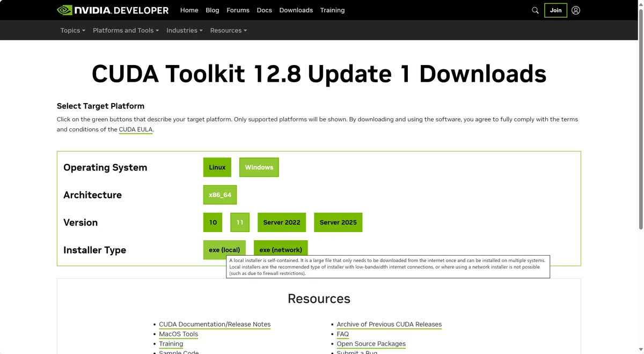This screenshot has width=644, height=354.
Task: Pick Windows version 10
Action: pos(213,222)
